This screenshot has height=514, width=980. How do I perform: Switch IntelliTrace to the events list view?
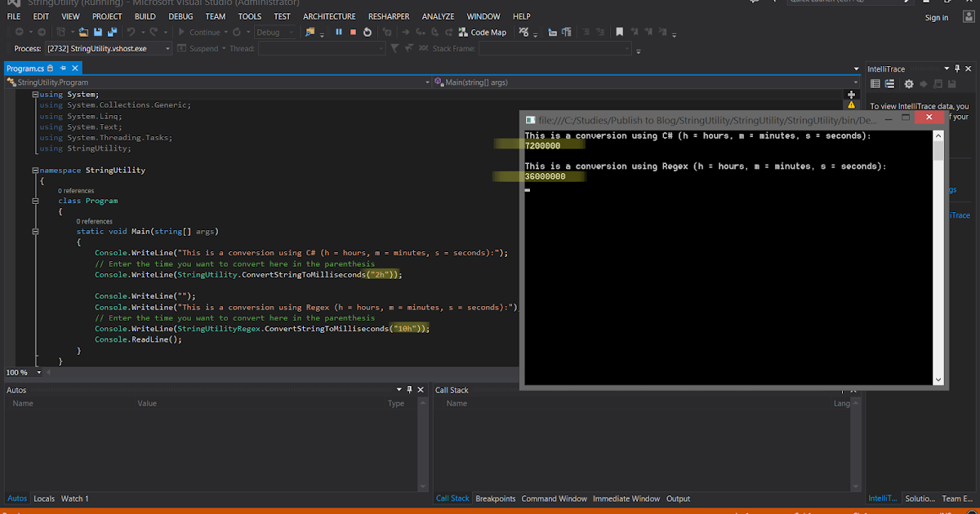891,82
